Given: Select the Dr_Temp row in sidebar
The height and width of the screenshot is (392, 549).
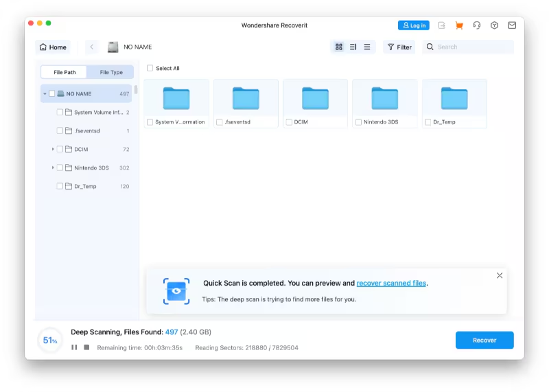Looking at the screenshot, I should pos(86,186).
